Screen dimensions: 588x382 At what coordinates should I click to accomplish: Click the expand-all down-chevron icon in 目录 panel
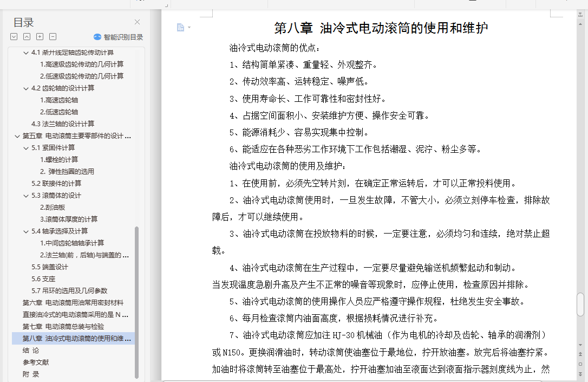click(14, 37)
